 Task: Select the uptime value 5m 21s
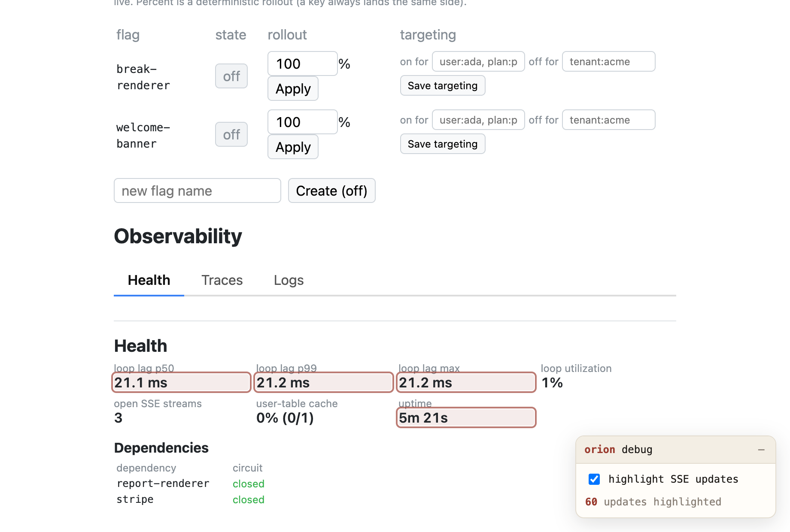point(466,417)
